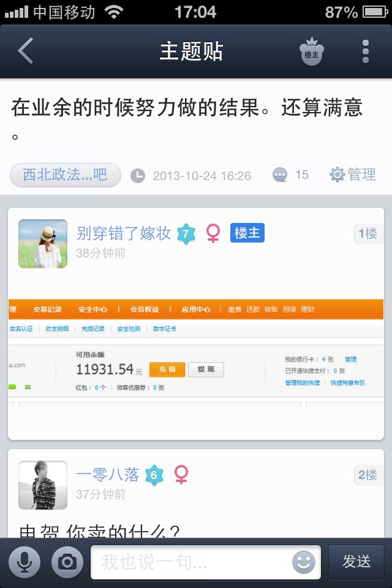Open the 西北政法...吧 forum link

point(66,175)
